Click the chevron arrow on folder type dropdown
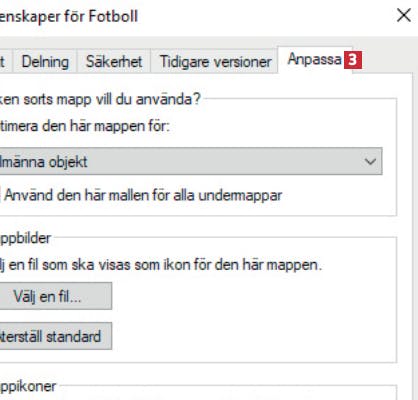 (x=370, y=162)
